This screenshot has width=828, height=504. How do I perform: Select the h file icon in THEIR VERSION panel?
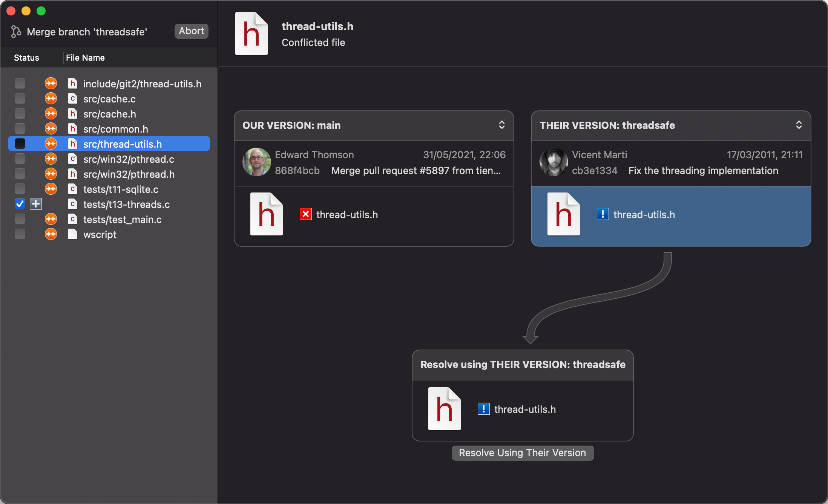(564, 214)
